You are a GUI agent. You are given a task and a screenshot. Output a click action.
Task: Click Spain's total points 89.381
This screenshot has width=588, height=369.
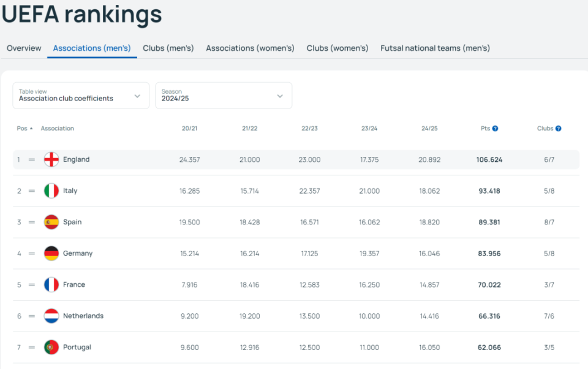click(x=489, y=223)
